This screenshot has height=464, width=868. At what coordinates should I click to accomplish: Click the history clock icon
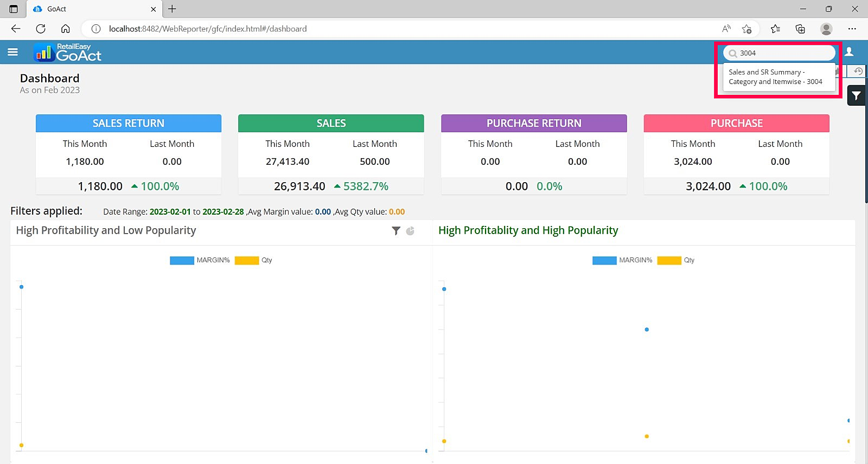pyautogui.click(x=858, y=72)
